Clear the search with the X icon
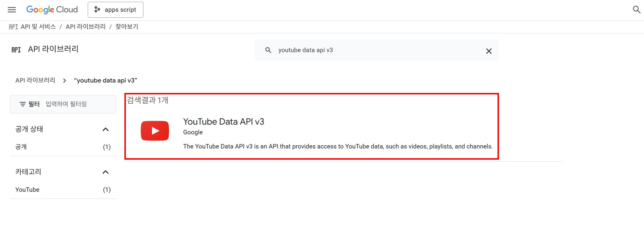The height and width of the screenshot is (228, 644). pyautogui.click(x=489, y=51)
